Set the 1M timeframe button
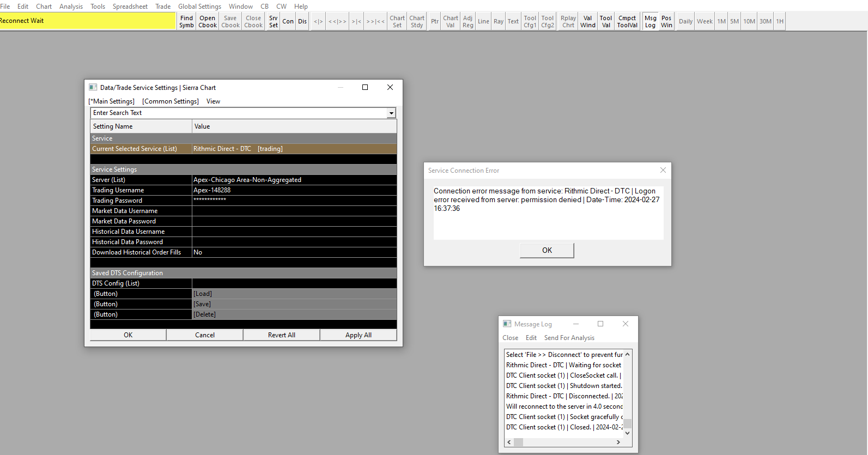The height and width of the screenshot is (455, 868). pyautogui.click(x=721, y=21)
